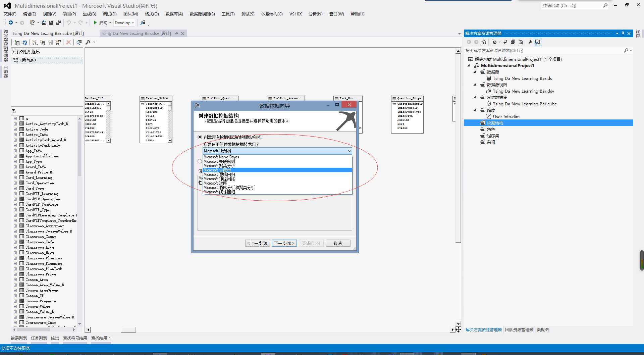
Task: Click the new relationship icon in DSV toolbar
Action: [x=58, y=42]
